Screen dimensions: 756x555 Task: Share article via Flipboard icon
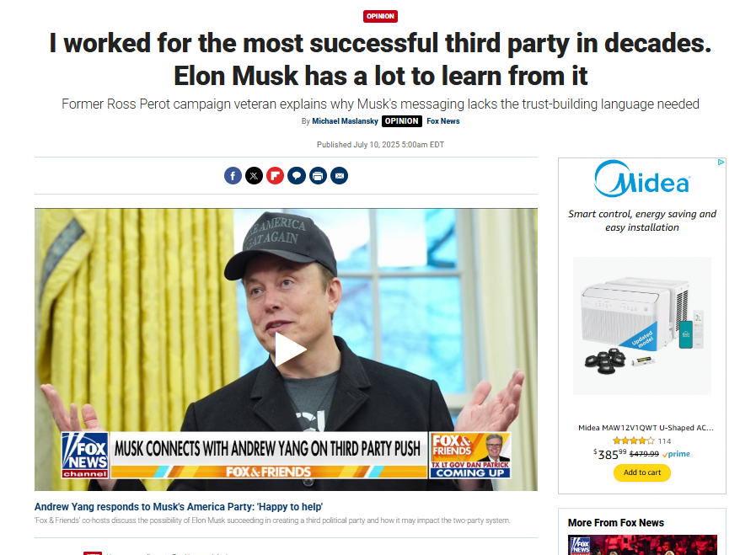(276, 176)
